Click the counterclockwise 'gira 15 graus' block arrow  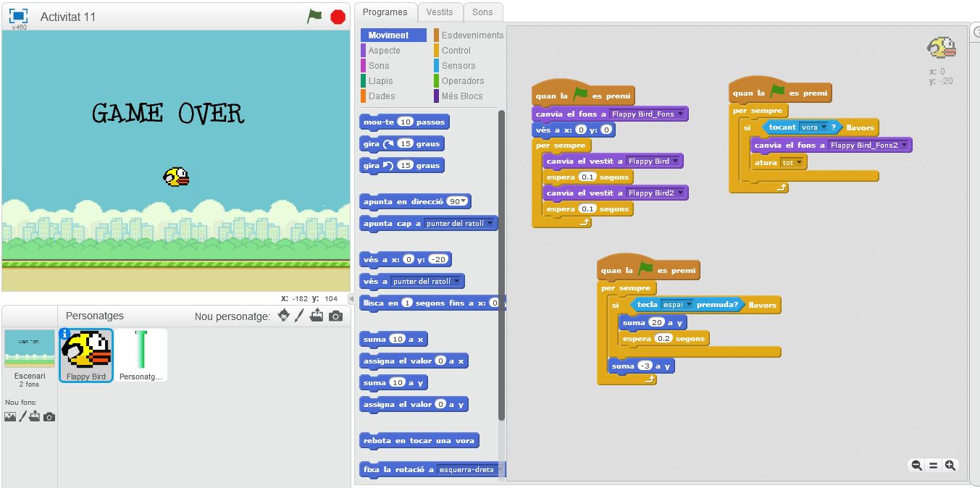click(389, 165)
